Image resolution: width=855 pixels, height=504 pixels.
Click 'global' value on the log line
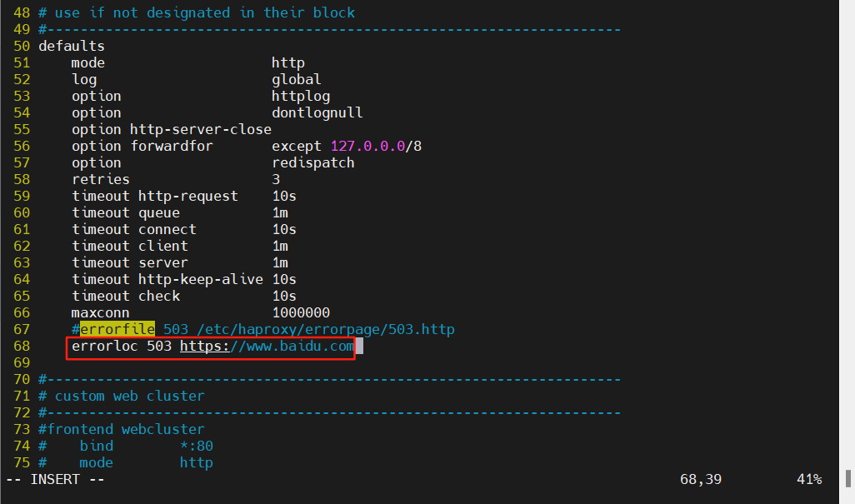tap(296, 79)
